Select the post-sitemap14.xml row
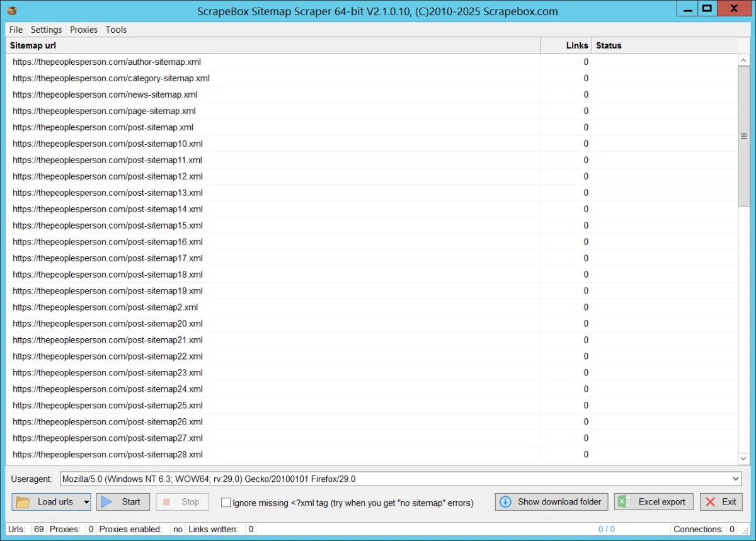 point(372,209)
